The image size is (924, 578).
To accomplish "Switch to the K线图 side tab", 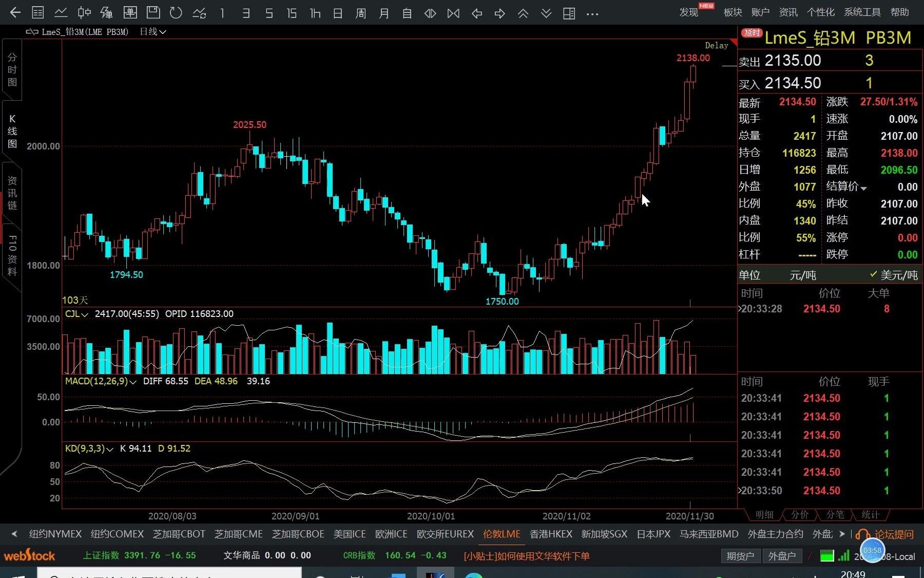I will point(12,131).
